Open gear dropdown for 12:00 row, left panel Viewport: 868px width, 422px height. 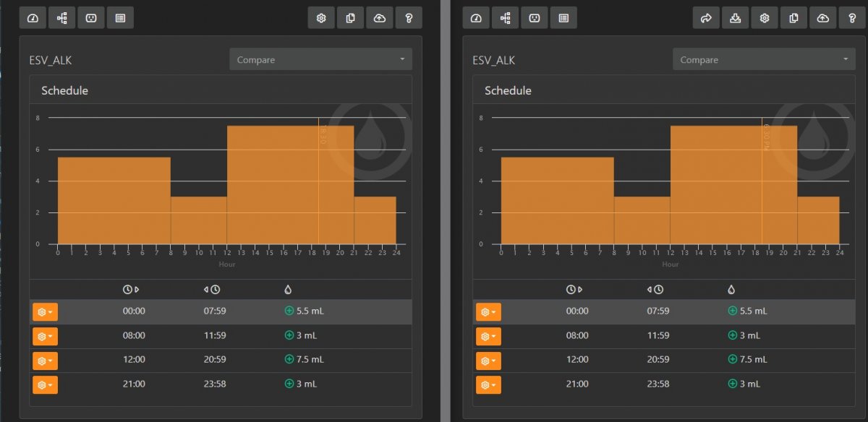[45, 361]
